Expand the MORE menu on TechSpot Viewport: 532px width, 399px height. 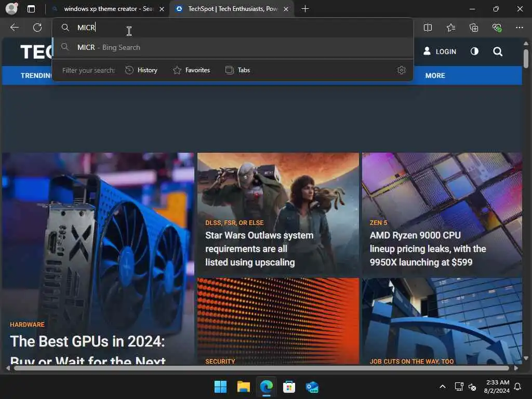click(x=435, y=76)
